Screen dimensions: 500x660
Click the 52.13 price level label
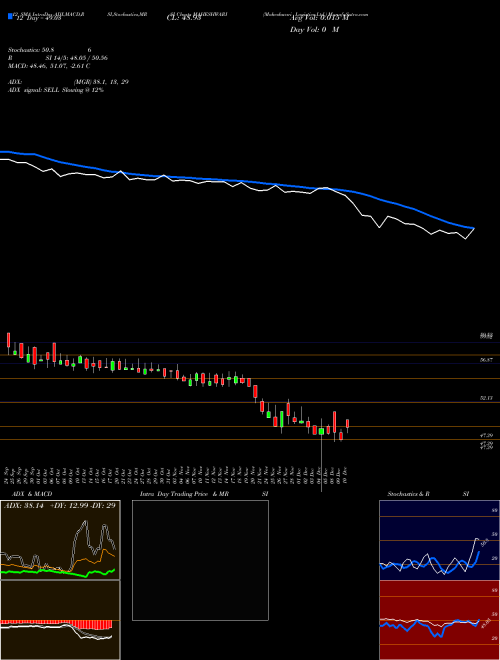(486, 398)
